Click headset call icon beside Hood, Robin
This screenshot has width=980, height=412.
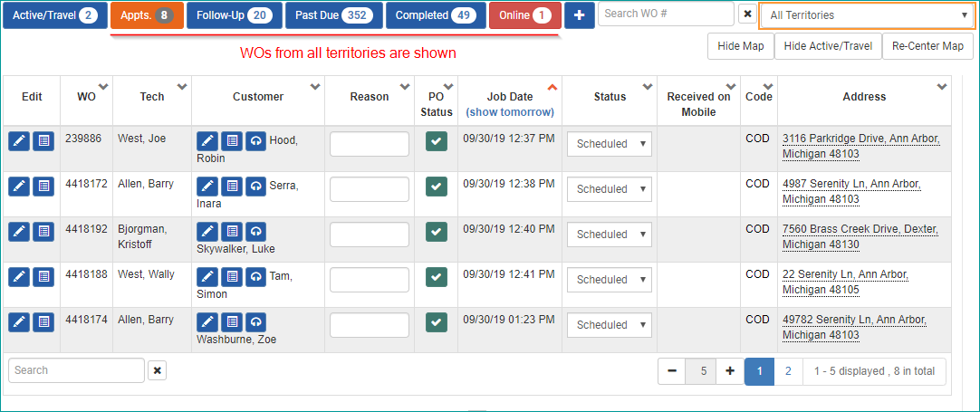(x=255, y=140)
